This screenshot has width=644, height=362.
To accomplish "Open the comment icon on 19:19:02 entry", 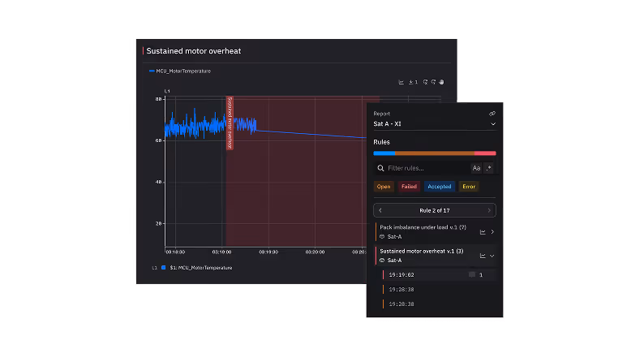I will click(x=472, y=274).
